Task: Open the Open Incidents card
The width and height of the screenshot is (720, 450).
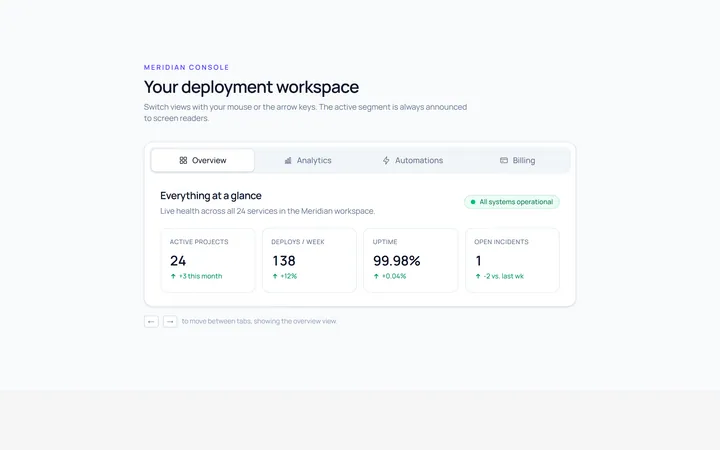Action: 512,260
